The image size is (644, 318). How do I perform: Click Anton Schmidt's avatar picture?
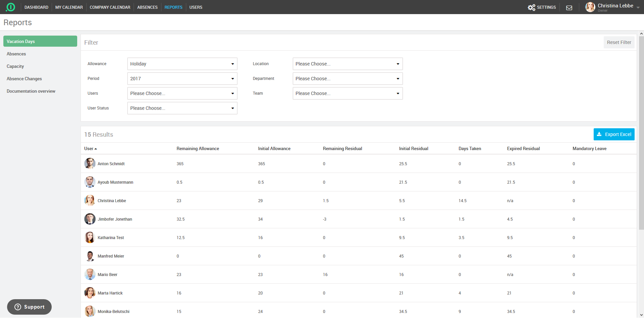tap(90, 164)
